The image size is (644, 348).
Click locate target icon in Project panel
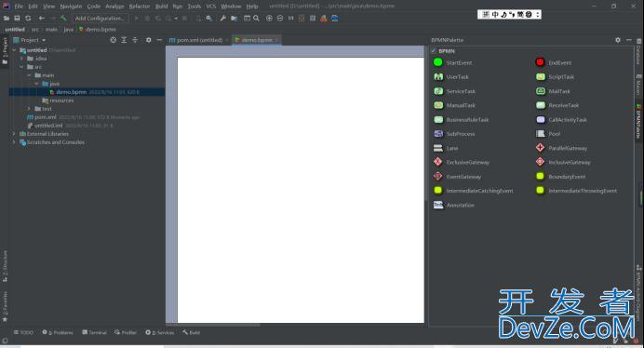[x=113, y=40]
